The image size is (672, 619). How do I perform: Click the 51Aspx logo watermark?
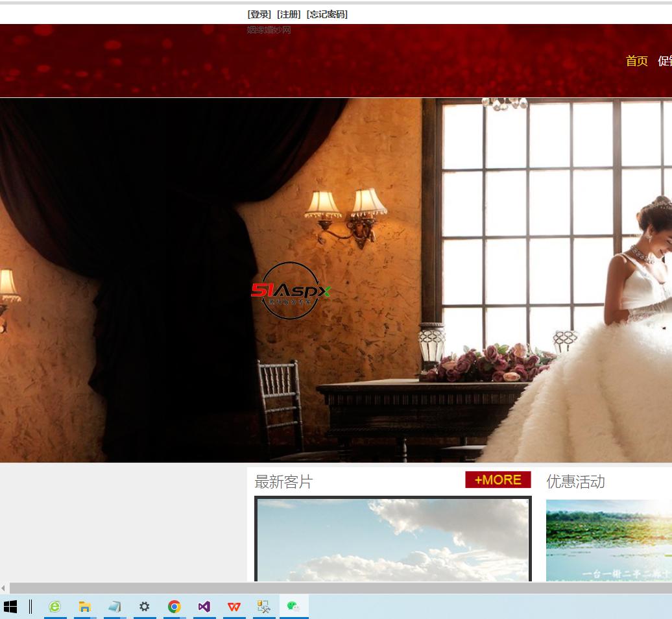click(x=291, y=291)
